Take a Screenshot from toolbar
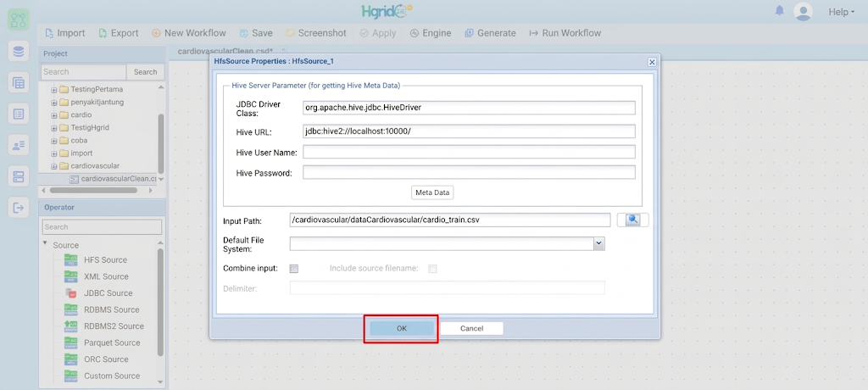The image size is (868, 390). [316, 33]
